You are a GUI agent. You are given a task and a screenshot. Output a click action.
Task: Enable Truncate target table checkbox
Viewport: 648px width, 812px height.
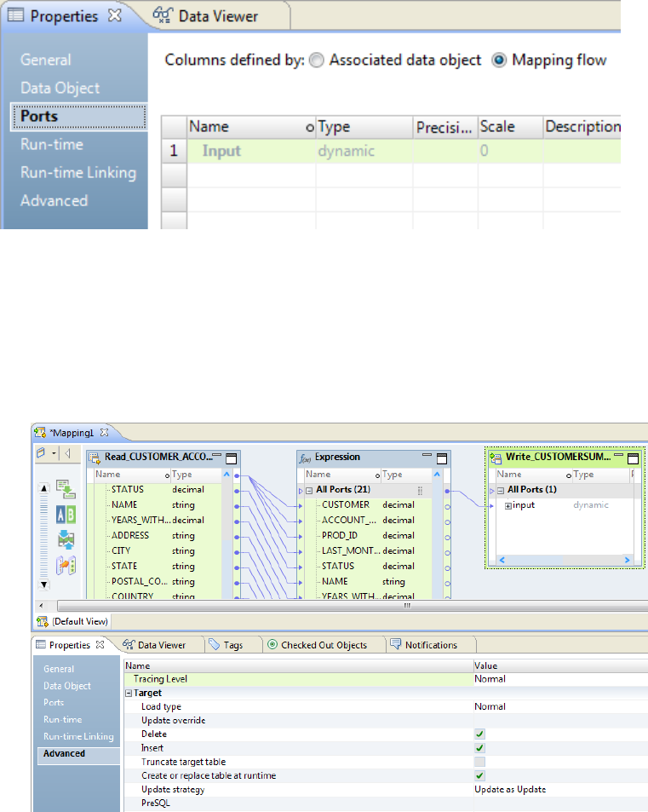[x=479, y=762]
